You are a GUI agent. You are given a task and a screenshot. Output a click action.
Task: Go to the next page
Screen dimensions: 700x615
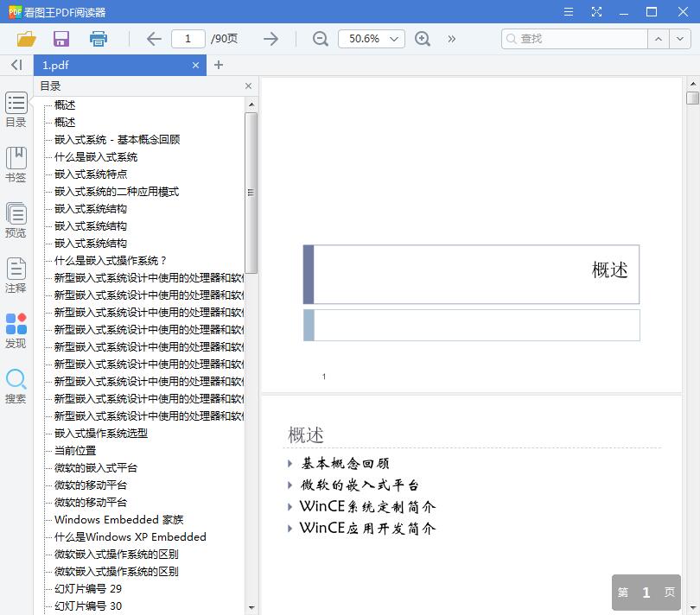270,39
